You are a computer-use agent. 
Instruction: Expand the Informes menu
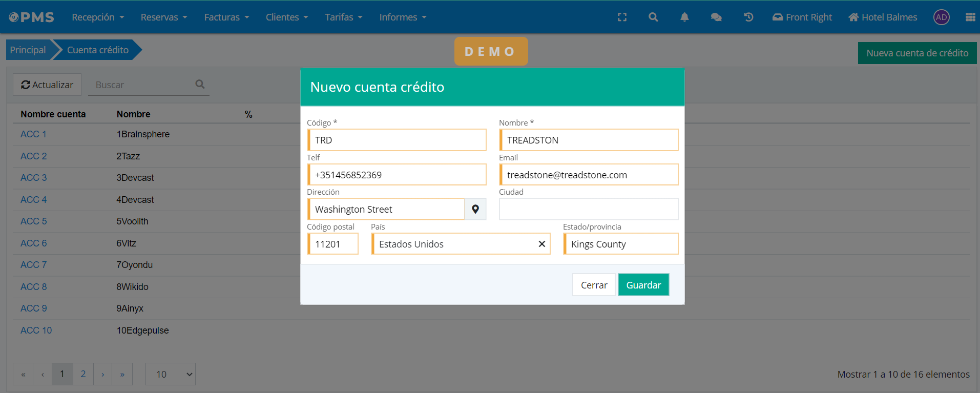pyautogui.click(x=403, y=17)
